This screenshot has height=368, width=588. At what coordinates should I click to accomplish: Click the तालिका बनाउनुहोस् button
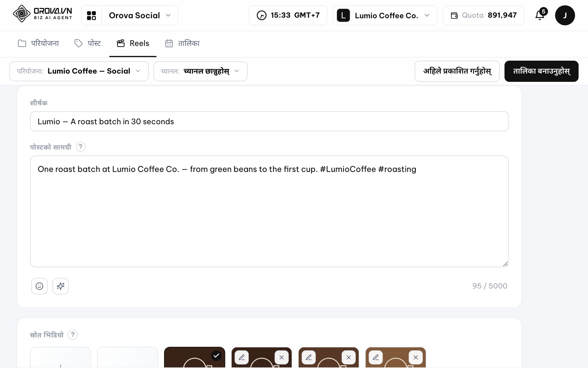tap(542, 71)
